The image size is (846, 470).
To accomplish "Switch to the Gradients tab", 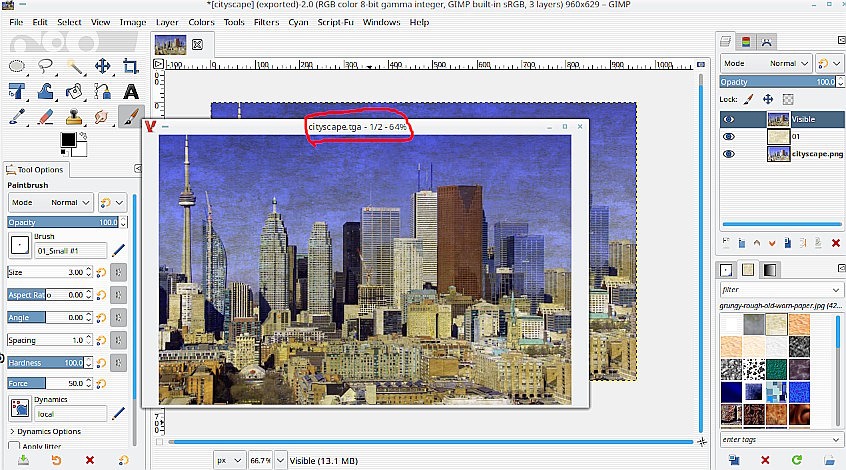I will pos(770,269).
